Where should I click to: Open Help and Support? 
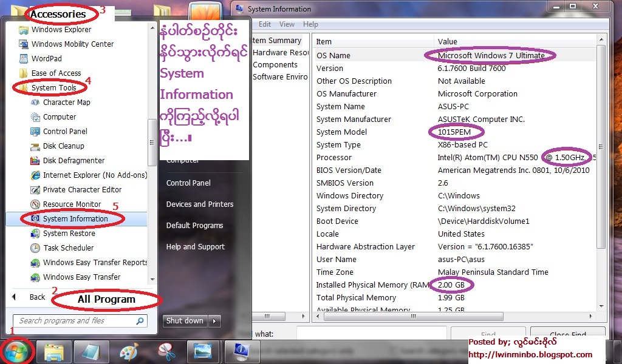[195, 247]
